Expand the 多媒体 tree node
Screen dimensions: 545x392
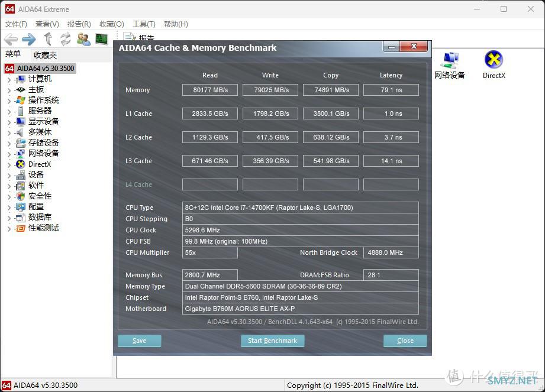coord(9,132)
